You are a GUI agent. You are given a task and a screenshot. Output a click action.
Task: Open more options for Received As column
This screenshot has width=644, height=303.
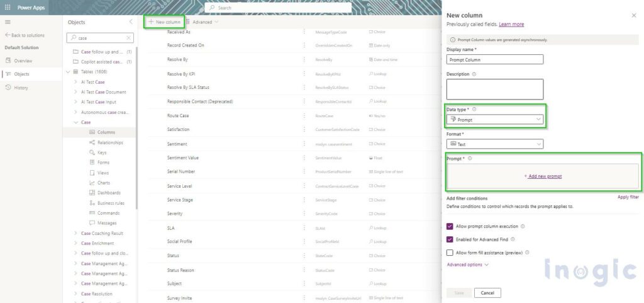tap(304, 31)
